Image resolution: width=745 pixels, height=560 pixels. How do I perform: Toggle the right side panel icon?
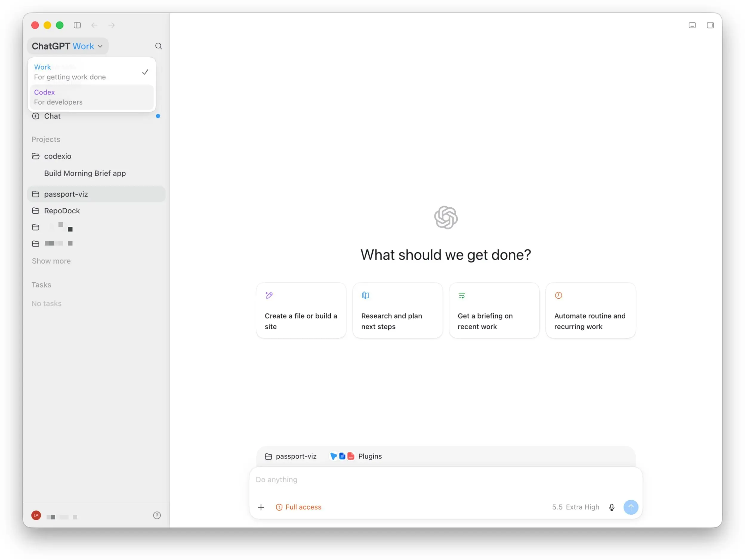710,25
